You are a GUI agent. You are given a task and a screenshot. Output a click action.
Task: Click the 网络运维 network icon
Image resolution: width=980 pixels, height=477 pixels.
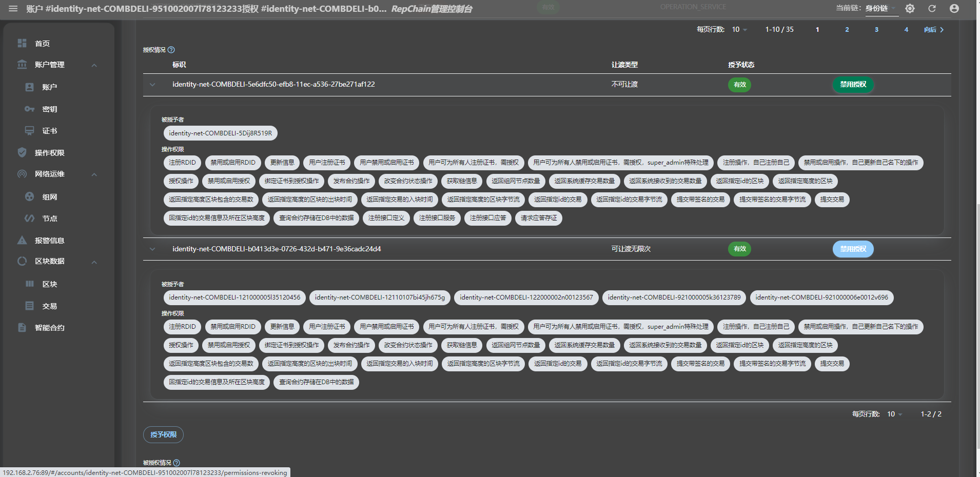point(22,174)
